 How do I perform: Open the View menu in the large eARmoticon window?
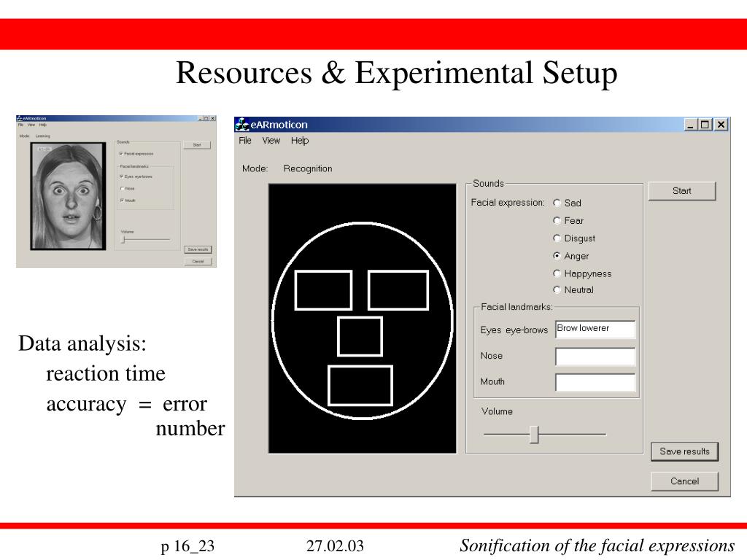pyautogui.click(x=271, y=141)
